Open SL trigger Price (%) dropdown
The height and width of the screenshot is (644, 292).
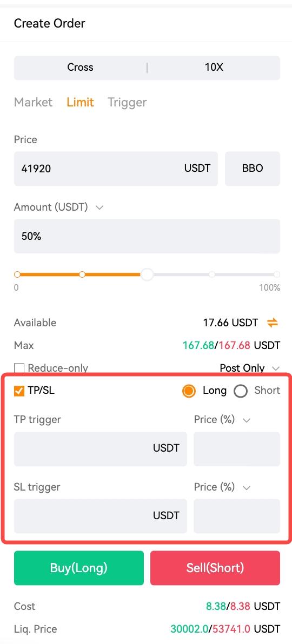pyautogui.click(x=247, y=487)
